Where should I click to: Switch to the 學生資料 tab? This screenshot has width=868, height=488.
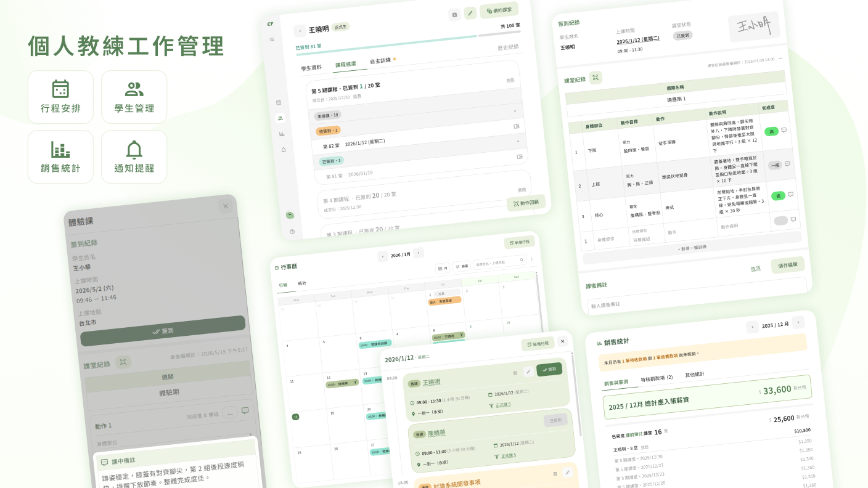coord(311,68)
